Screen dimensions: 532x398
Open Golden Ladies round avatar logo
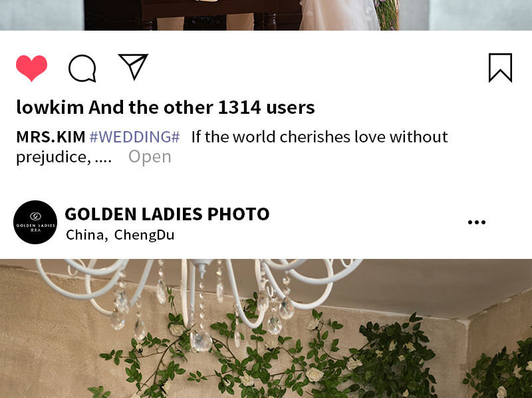click(x=35, y=222)
